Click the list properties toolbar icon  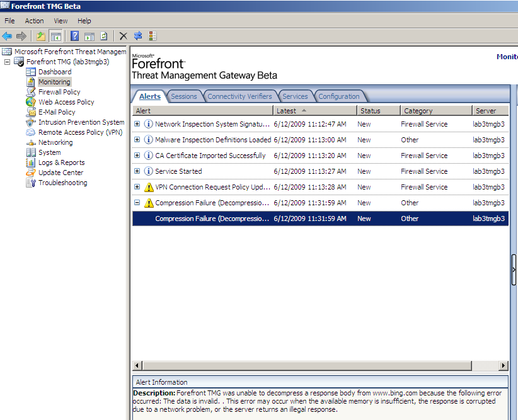tap(153, 36)
